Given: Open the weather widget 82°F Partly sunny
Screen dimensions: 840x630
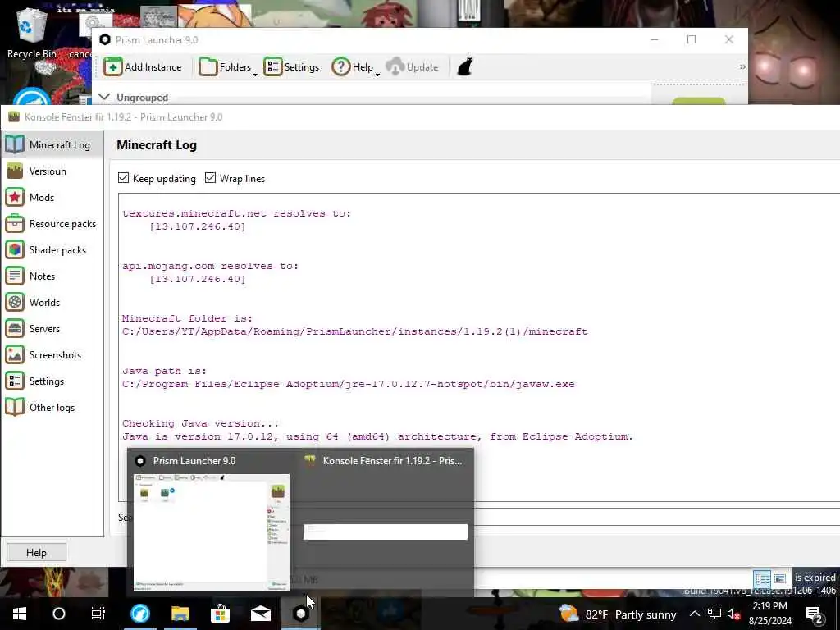Looking at the screenshot, I should [618, 614].
